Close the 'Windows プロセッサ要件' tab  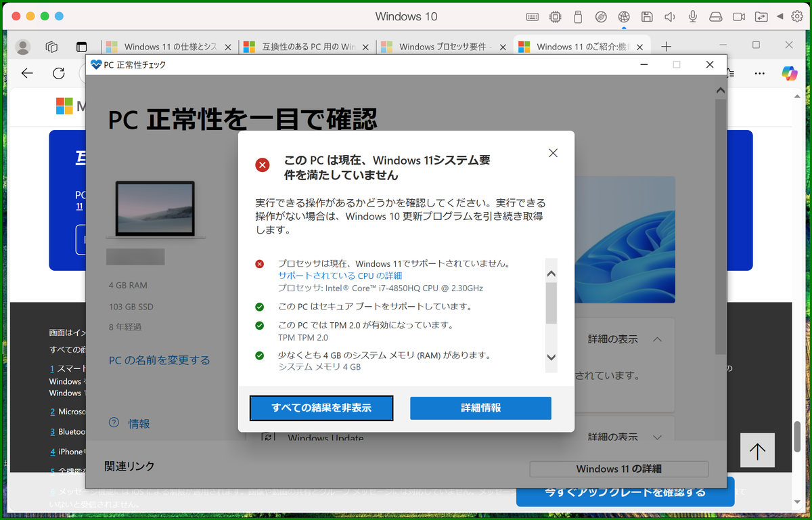pos(503,47)
